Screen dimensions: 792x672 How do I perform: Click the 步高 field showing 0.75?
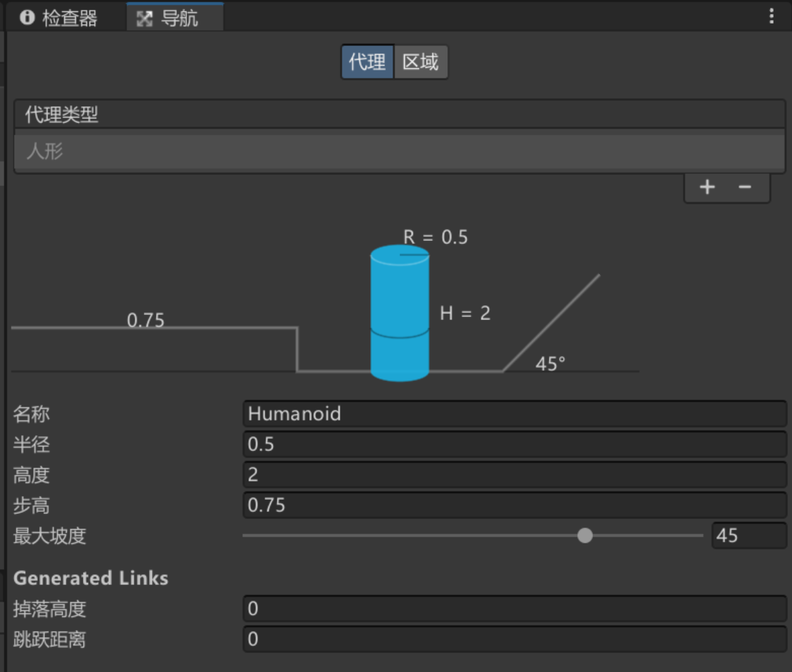pyautogui.click(x=514, y=506)
